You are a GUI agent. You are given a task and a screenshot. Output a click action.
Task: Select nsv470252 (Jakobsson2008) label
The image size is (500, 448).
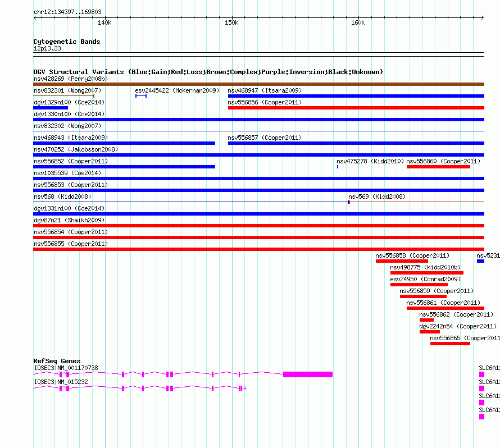pos(76,149)
